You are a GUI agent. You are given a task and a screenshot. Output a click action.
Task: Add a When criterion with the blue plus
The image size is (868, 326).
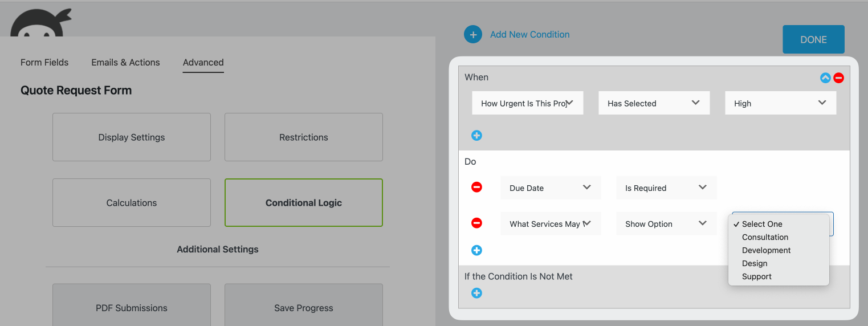click(476, 136)
